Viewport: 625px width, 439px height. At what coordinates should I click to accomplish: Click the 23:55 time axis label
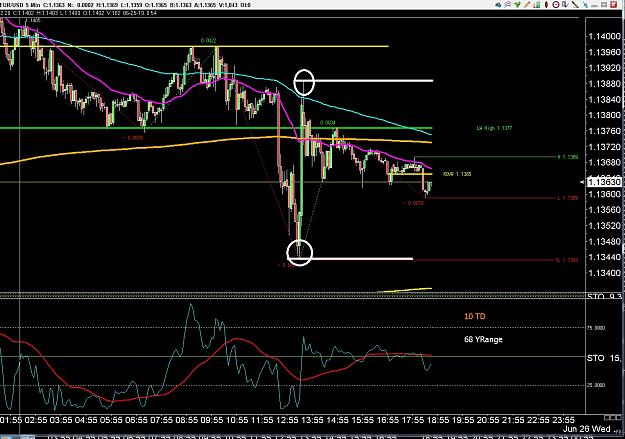point(562,420)
